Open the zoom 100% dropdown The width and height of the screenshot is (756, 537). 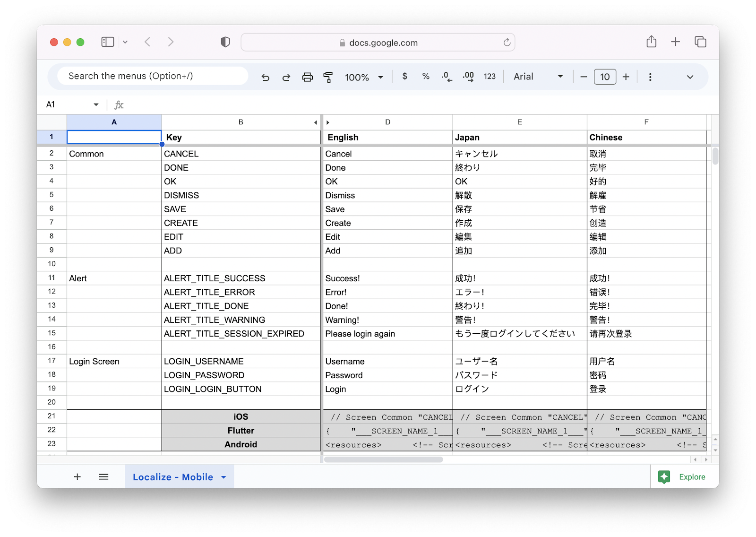[364, 77]
